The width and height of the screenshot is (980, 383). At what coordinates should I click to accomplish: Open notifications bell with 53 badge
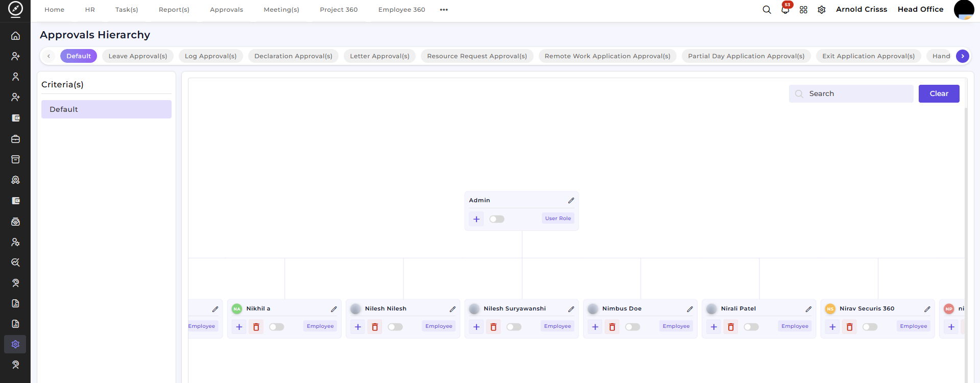(x=785, y=9)
